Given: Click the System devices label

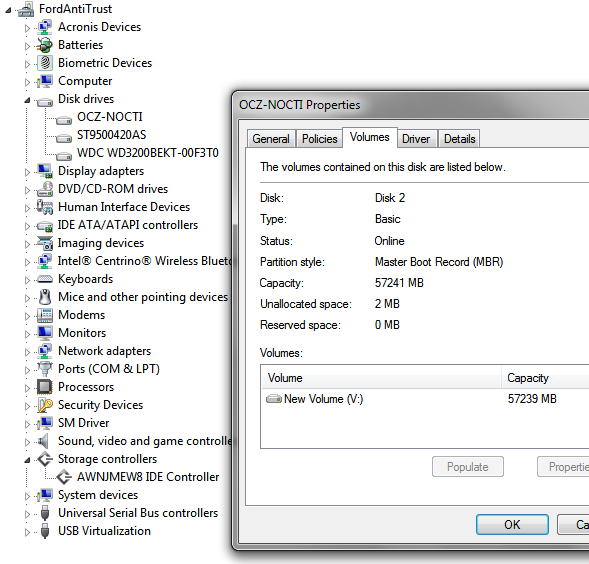Looking at the screenshot, I should (98, 495).
